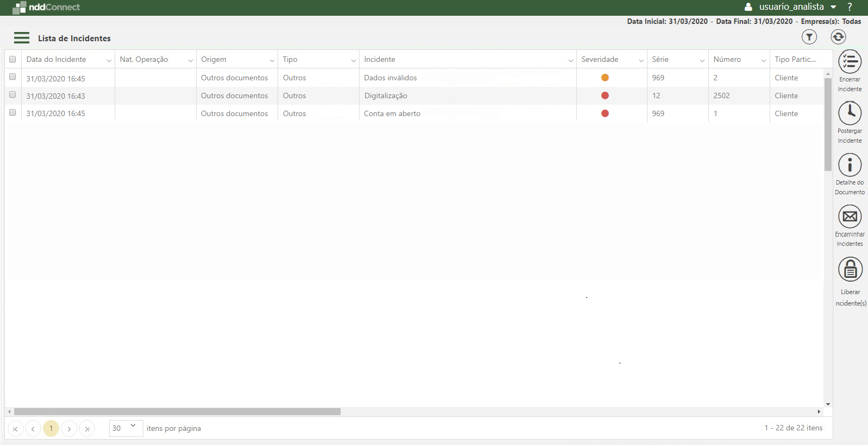Go to page 1 in pagination

click(51, 428)
